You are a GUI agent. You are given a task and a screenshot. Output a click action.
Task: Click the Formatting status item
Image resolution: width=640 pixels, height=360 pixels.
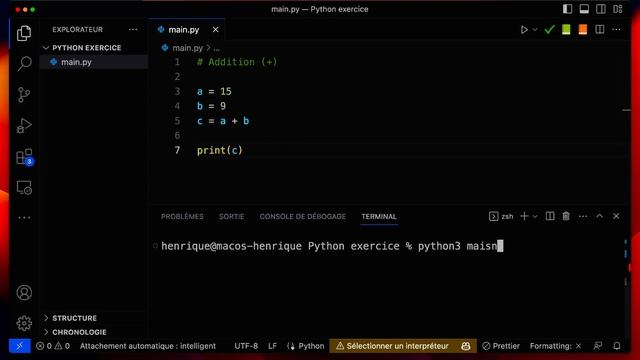556,346
